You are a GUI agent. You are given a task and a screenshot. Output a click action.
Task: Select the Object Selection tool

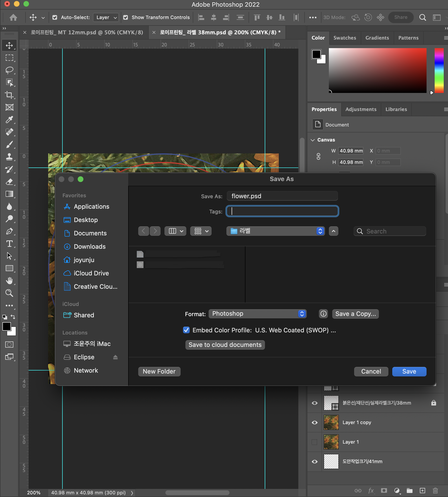9,82
